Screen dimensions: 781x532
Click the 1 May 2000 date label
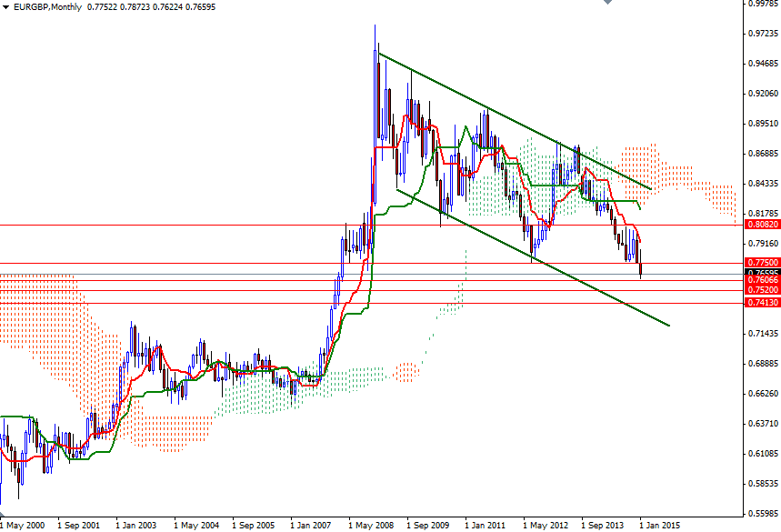(x=21, y=525)
